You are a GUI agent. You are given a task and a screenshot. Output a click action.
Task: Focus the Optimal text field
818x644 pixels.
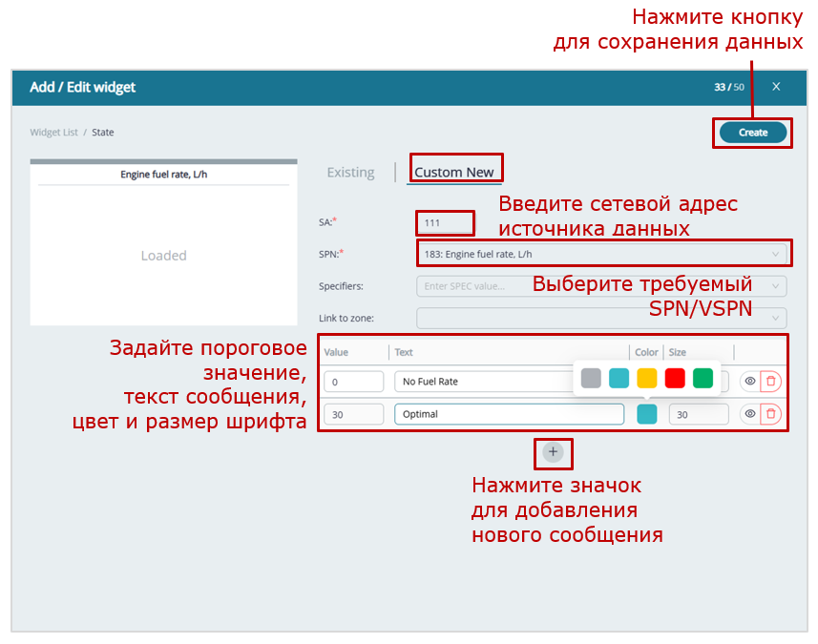(509, 414)
